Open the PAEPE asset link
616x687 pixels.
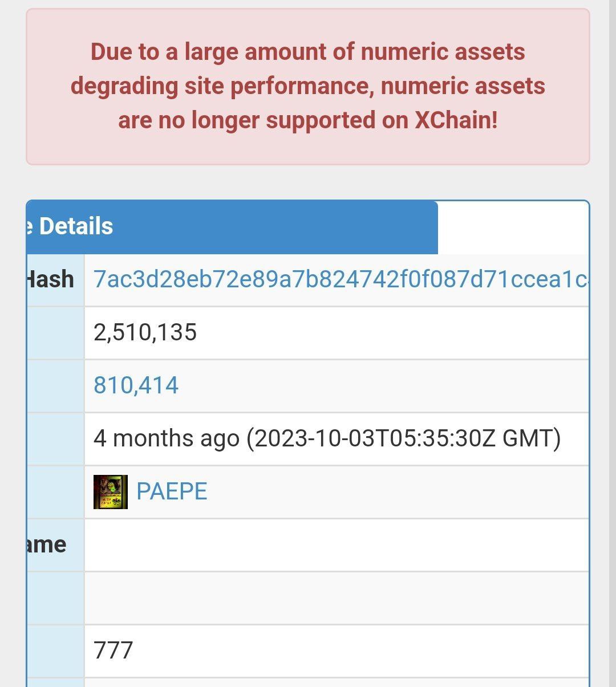click(x=172, y=491)
